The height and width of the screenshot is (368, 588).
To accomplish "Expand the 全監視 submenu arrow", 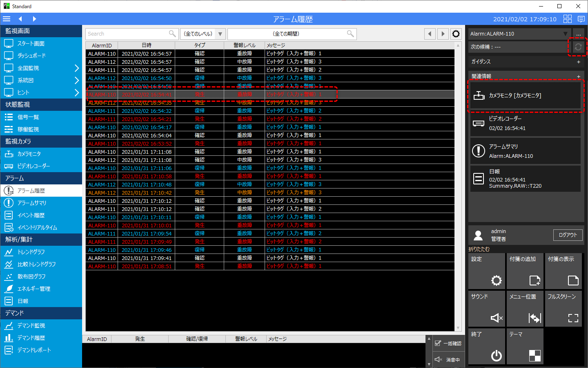I will click(76, 68).
